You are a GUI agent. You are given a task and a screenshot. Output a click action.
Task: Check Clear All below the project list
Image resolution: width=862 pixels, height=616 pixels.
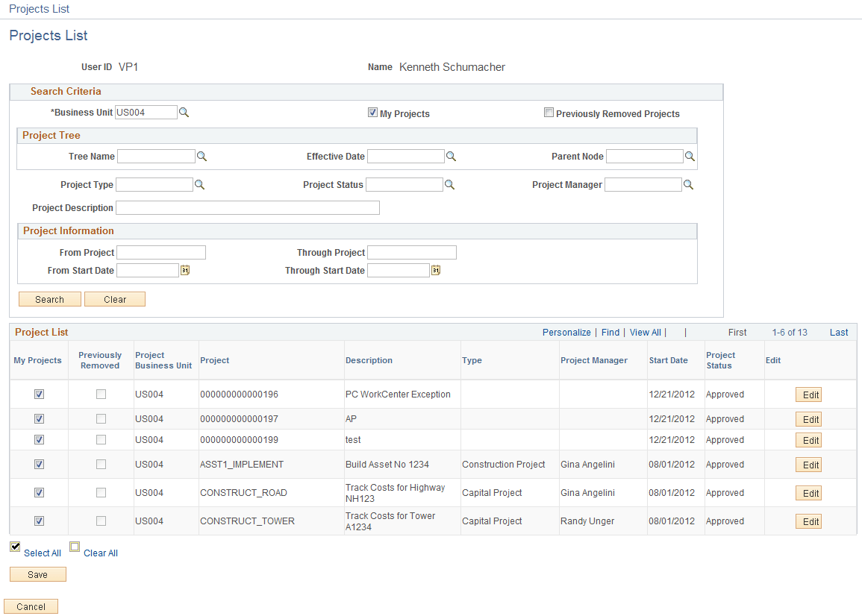point(75,547)
